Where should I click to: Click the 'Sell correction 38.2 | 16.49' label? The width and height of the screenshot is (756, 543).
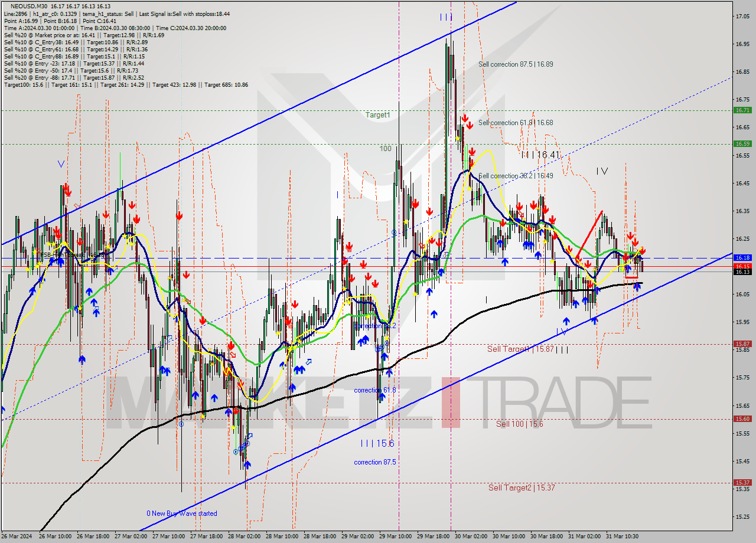pyautogui.click(x=516, y=176)
